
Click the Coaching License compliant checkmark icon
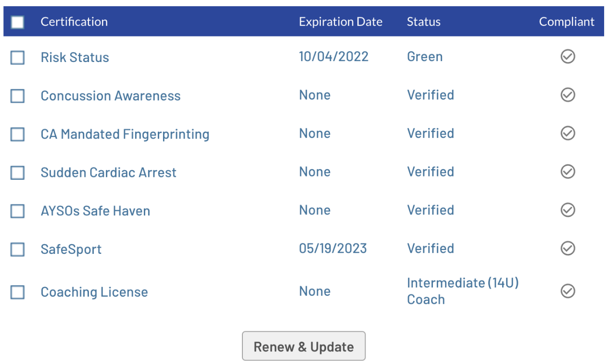pos(568,291)
